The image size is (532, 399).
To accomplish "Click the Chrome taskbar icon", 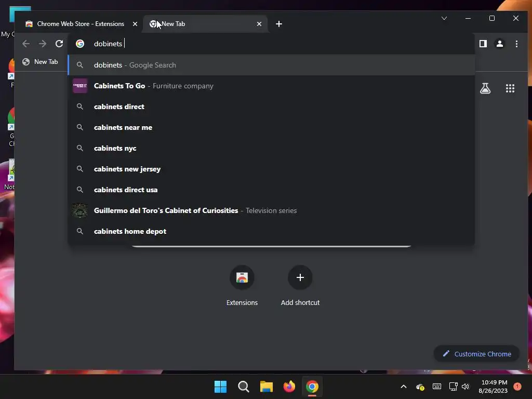I will [x=312, y=387].
